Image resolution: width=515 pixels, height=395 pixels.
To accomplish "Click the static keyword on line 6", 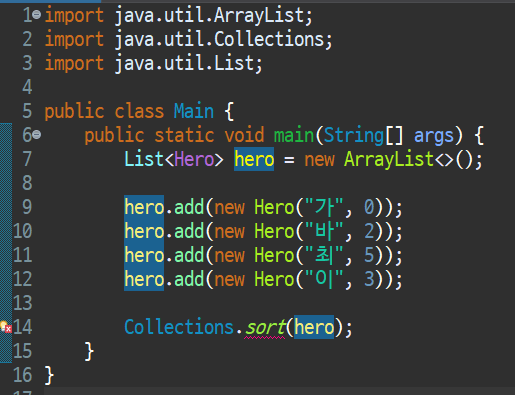I will 184,135.
